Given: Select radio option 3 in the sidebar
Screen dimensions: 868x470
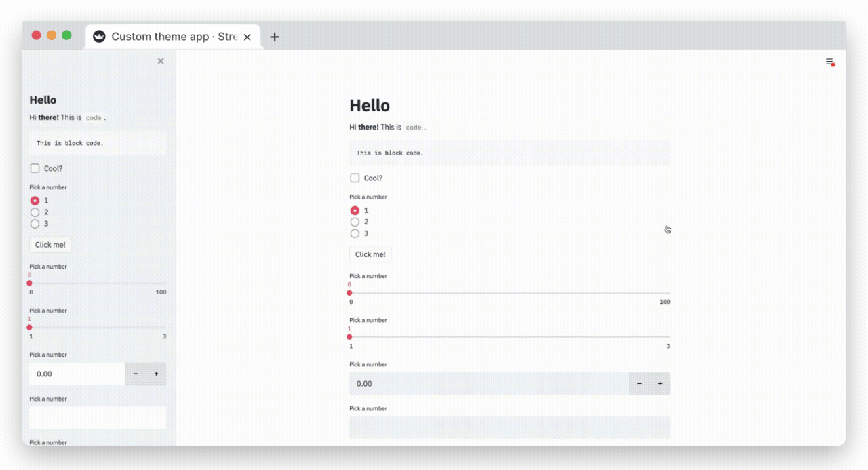Looking at the screenshot, I should (35, 224).
